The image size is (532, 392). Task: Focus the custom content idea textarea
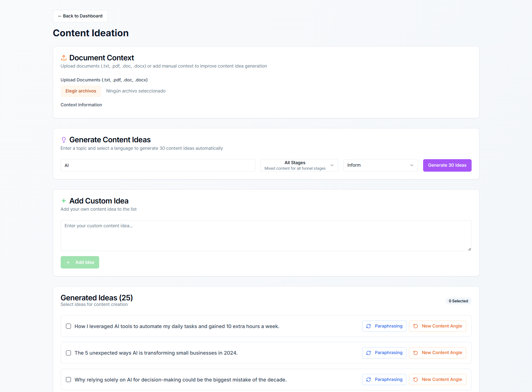(x=266, y=236)
